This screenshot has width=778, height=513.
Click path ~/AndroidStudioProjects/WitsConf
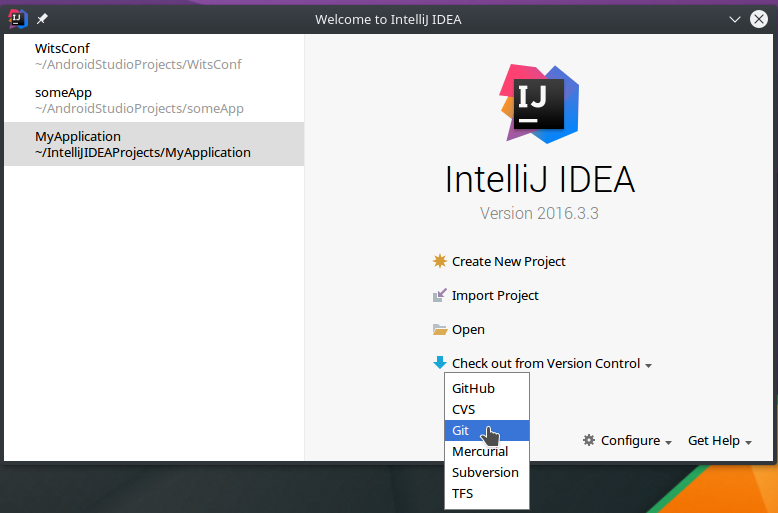tap(138, 64)
